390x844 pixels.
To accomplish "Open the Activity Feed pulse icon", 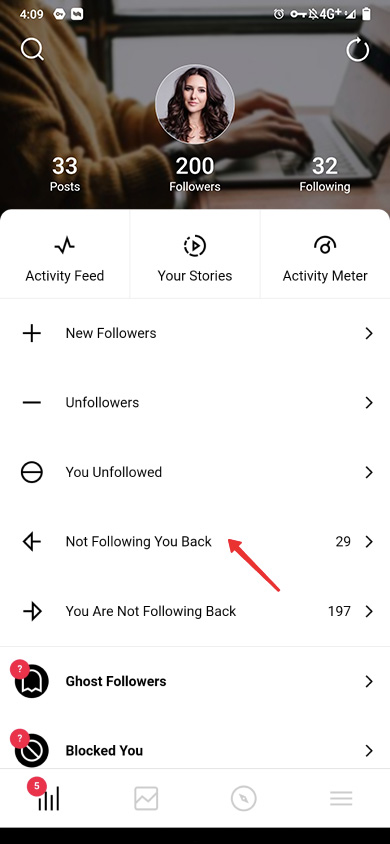I will [x=65, y=247].
